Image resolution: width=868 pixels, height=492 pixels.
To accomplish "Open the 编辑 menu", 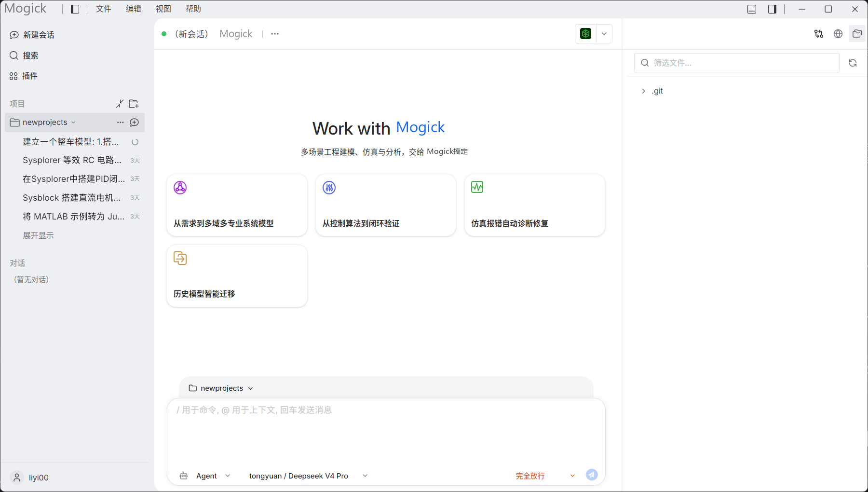I will pos(133,9).
